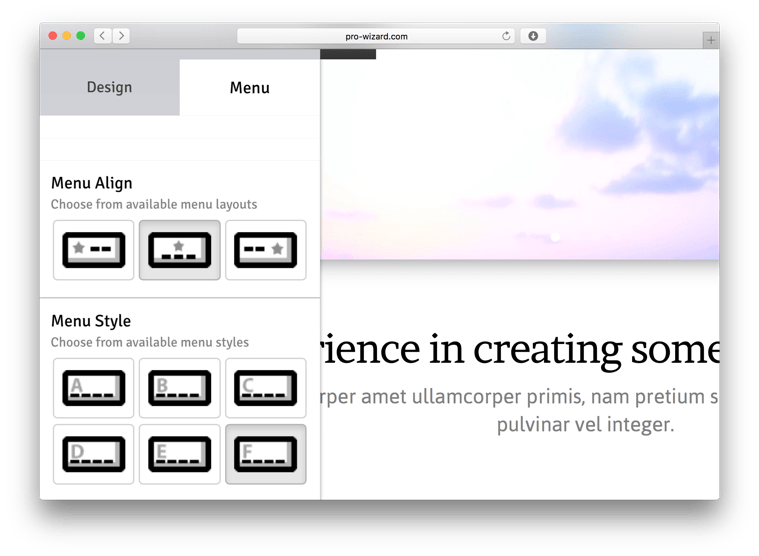759x556 pixels.
Task: Reload the page with the refresh icon
Action: click(506, 36)
